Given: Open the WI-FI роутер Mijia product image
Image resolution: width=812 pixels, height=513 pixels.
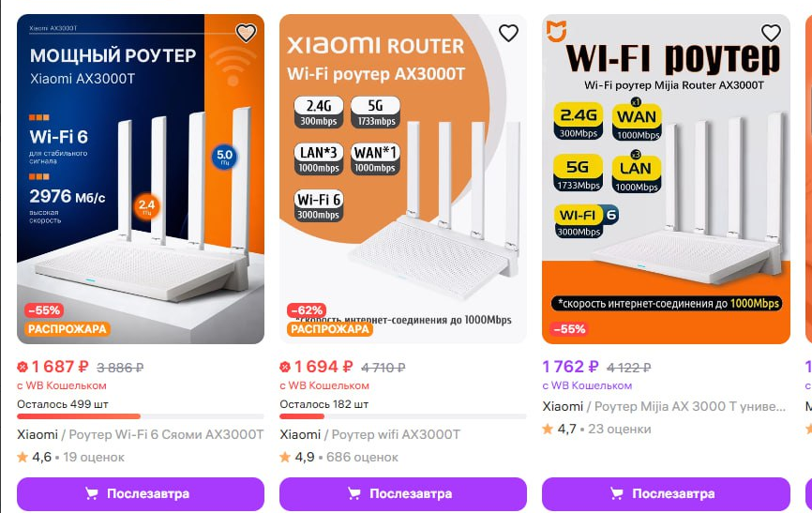Looking at the screenshot, I should click(666, 179).
